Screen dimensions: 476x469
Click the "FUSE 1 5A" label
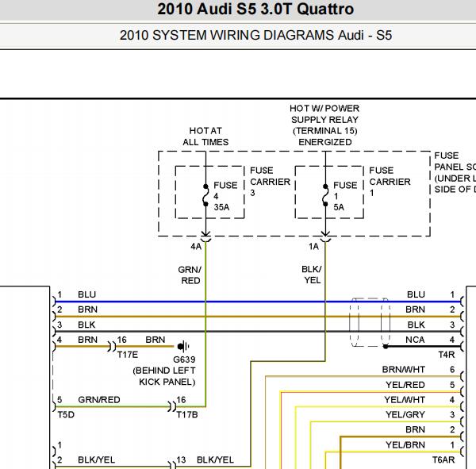[345, 196]
